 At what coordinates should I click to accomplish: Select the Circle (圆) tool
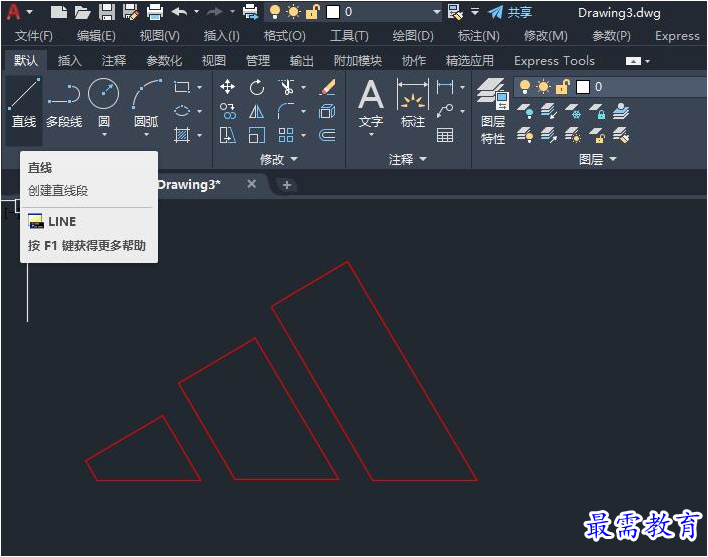(x=104, y=102)
